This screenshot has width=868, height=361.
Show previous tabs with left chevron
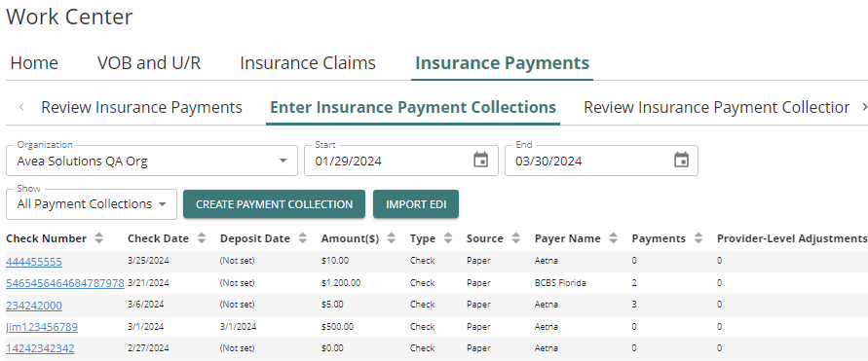click(21, 107)
